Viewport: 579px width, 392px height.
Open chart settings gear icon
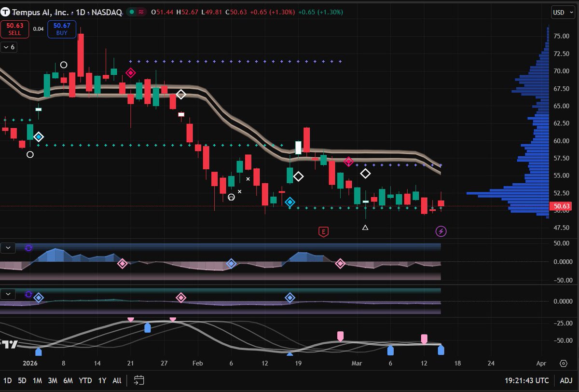point(564,363)
